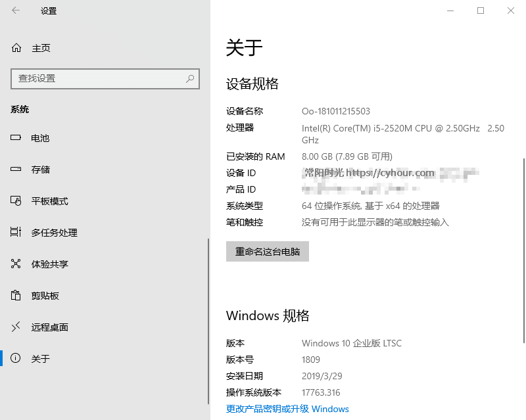Click the Windows 规格 heading
Image resolution: width=526 pixels, height=420 pixels.
(x=268, y=315)
